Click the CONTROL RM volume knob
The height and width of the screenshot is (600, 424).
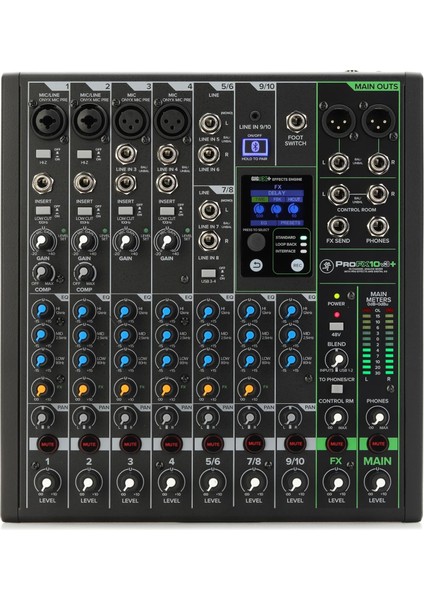click(x=336, y=417)
